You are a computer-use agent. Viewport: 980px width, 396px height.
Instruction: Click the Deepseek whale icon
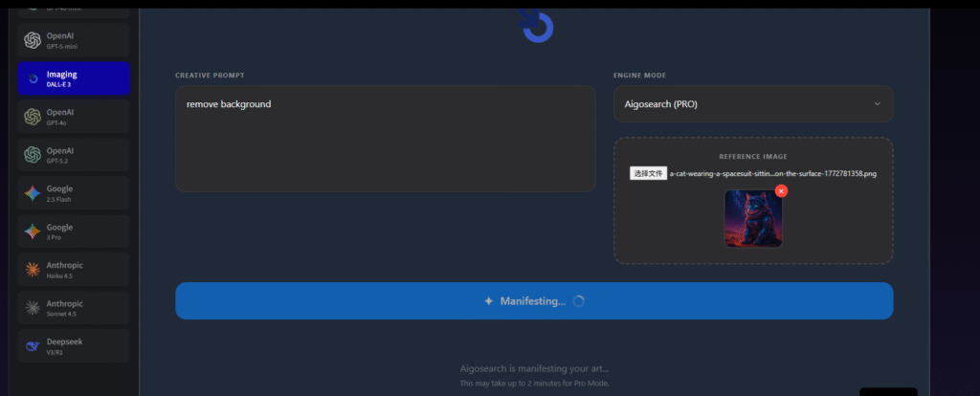click(x=33, y=346)
